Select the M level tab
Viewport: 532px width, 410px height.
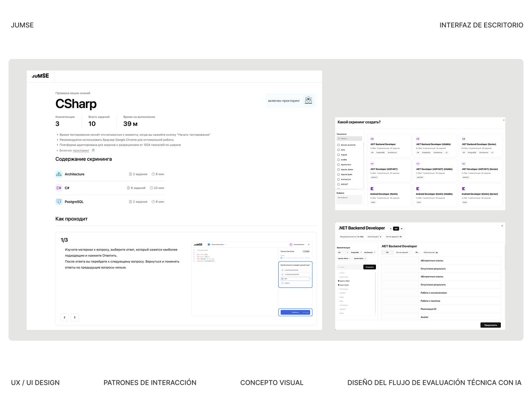pos(402,229)
